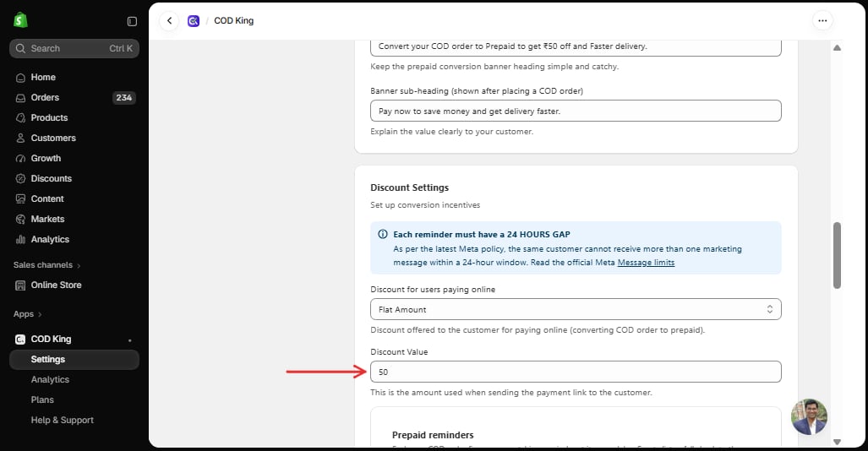The image size is (868, 451).
Task: Click the Products tag icon
Action: point(20,118)
